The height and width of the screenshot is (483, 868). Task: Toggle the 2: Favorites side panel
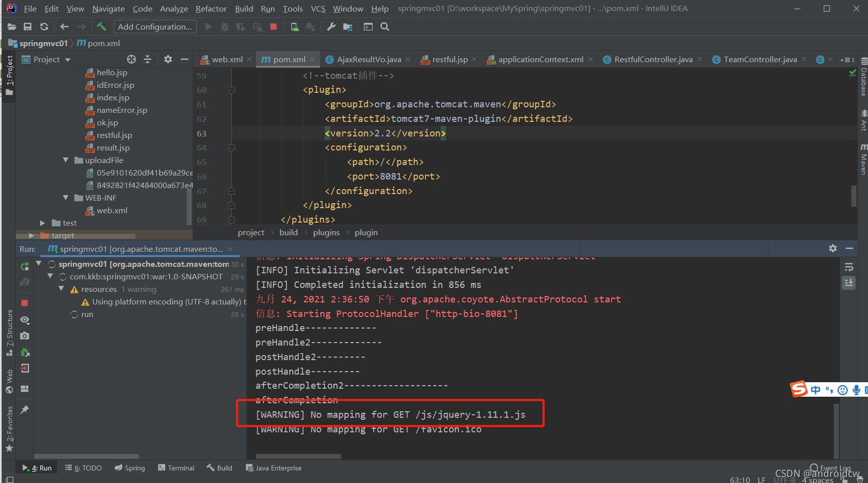coord(9,429)
